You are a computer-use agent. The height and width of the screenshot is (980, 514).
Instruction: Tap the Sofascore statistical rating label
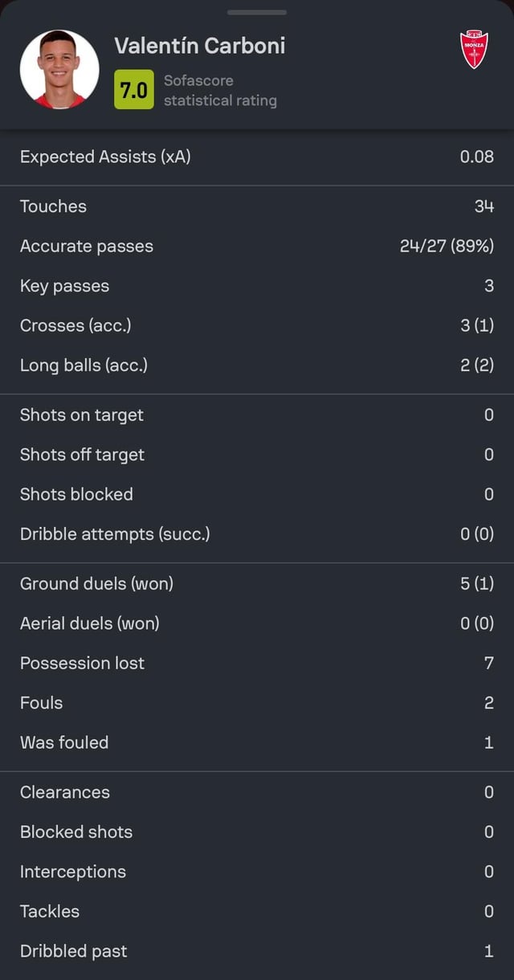click(x=220, y=91)
